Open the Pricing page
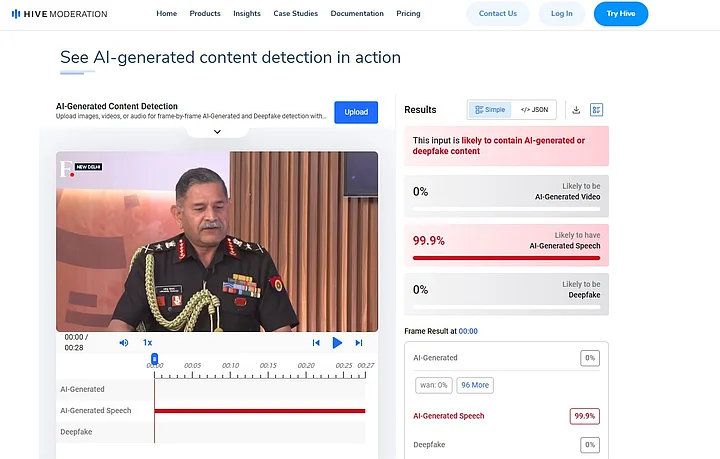Screen dimensions: 720x459 tap(408, 14)
